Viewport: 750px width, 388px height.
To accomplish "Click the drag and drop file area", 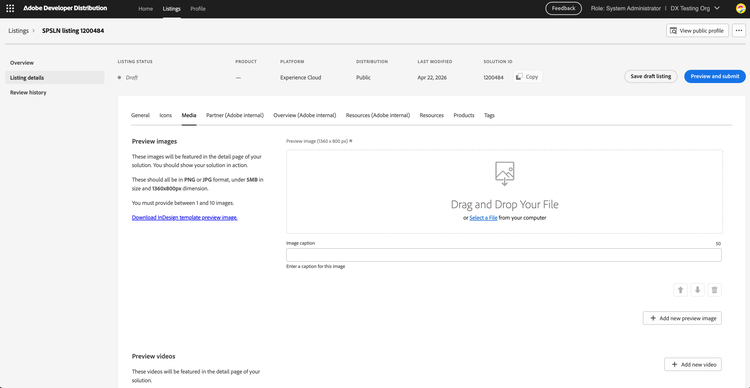I will (505, 192).
